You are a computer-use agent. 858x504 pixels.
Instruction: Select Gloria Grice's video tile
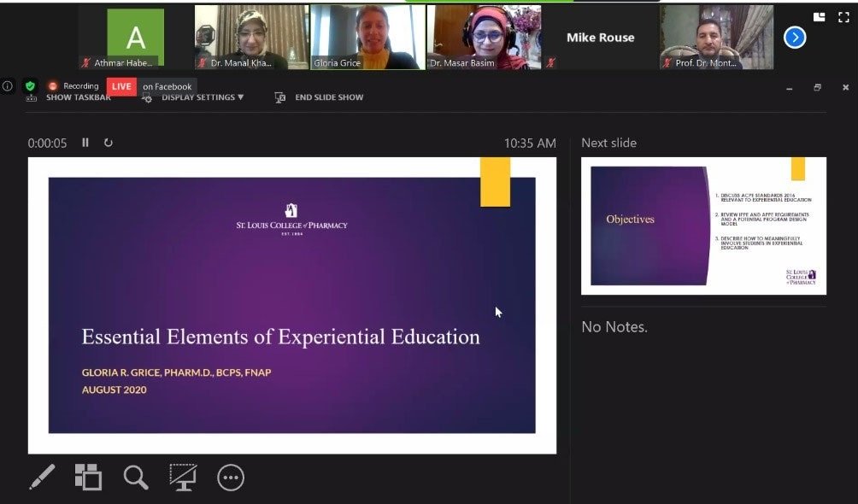pyautogui.click(x=367, y=37)
